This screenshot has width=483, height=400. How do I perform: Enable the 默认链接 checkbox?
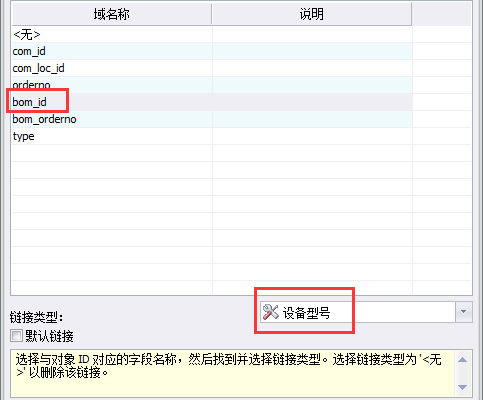[x=16, y=336]
